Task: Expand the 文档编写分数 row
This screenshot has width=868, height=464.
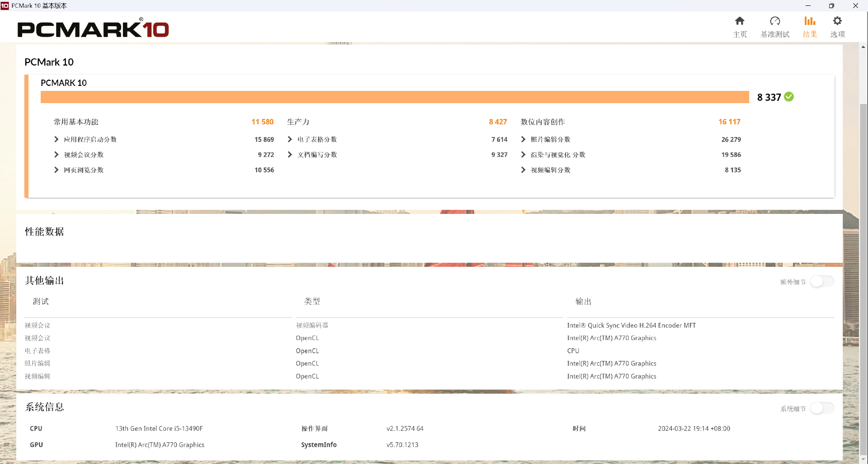Action: pos(290,155)
